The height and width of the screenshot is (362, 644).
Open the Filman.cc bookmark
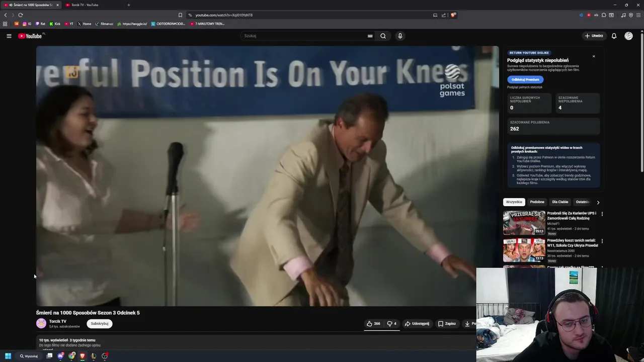click(105, 24)
